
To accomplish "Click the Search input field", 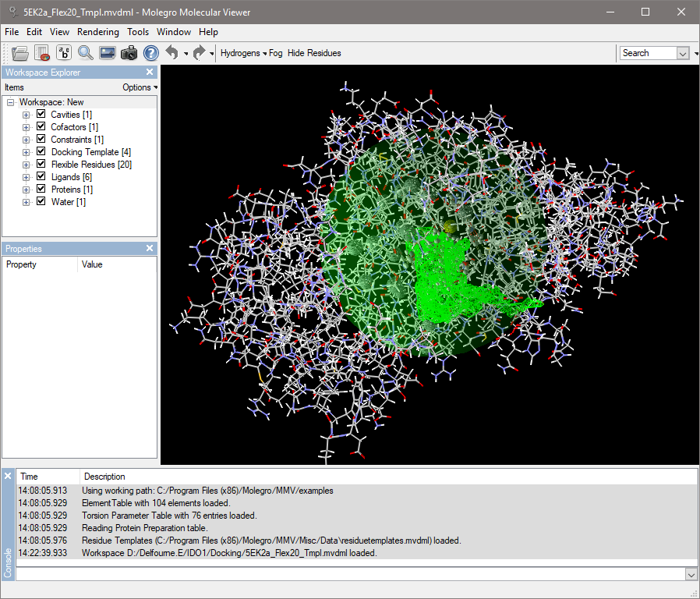I will click(649, 53).
